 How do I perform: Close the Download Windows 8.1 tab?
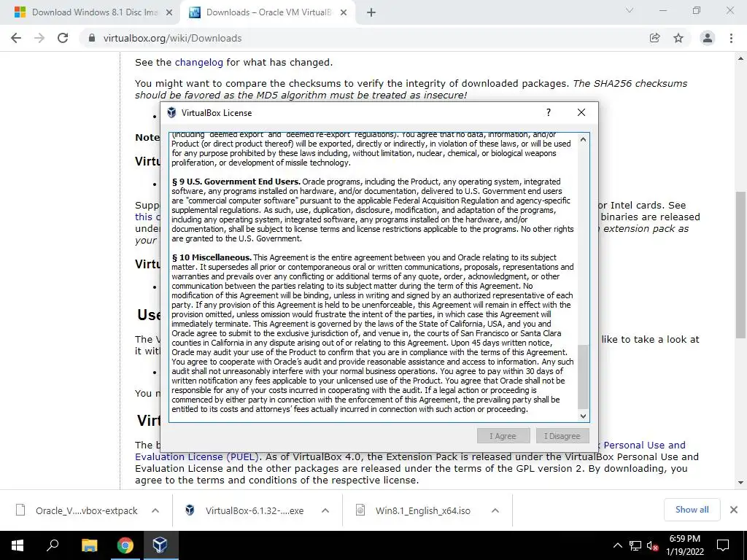[x=169, y=13]
